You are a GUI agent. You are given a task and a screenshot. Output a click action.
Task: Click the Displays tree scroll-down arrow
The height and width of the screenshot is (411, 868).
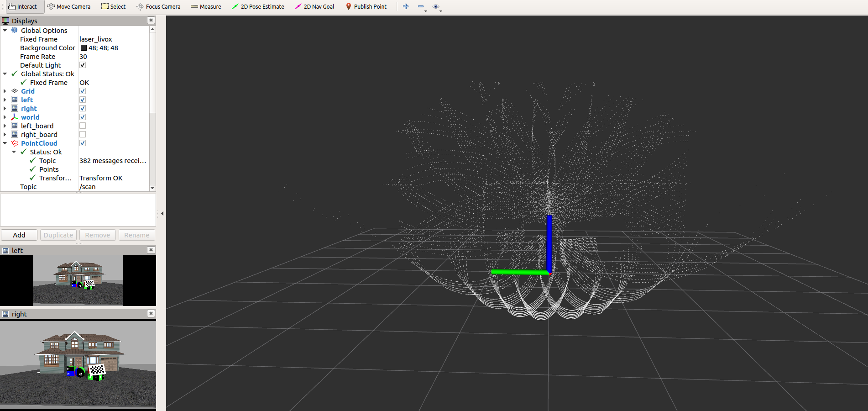(x=152, y=188)
